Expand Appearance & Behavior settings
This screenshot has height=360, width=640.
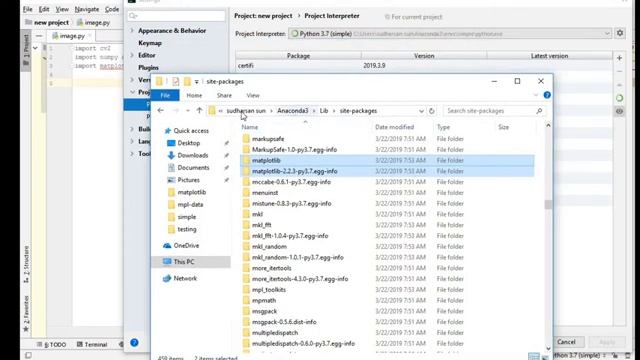tap(132, 31)
